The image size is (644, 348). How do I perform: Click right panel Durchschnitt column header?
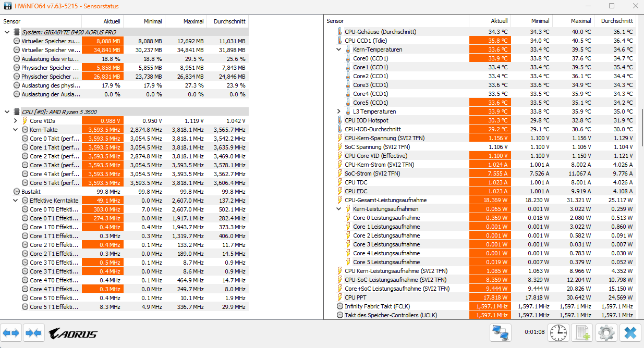(615, 21)
